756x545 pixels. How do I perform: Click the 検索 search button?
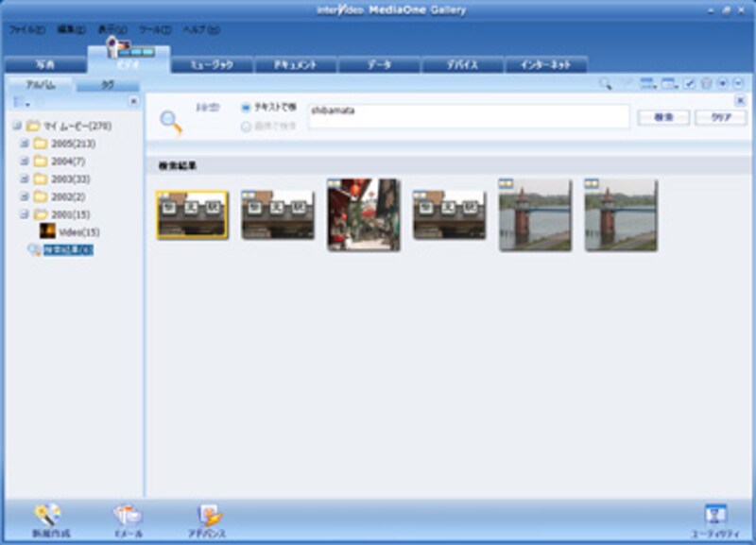click(x=663, y=117)
